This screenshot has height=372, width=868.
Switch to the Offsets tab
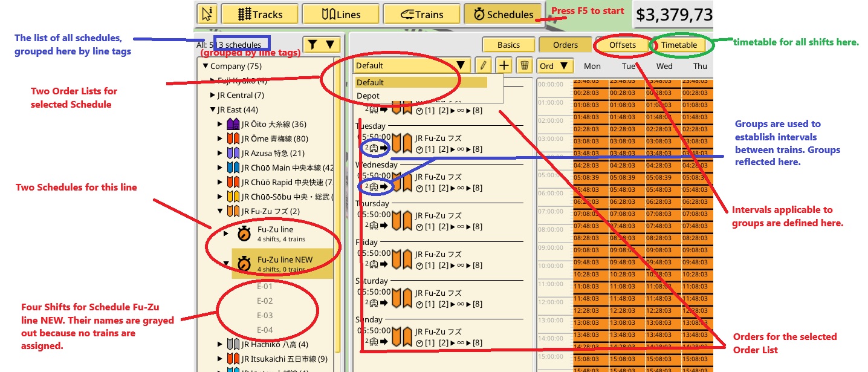(623, 45)
